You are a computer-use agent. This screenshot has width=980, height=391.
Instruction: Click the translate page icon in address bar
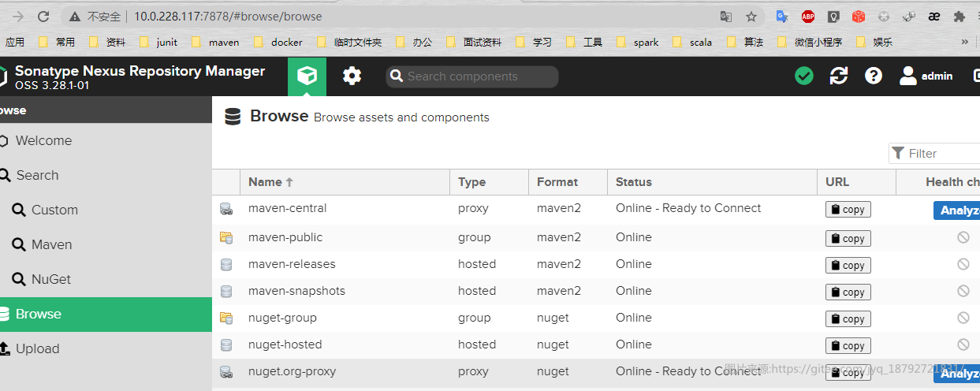click(x=725, y=16)
